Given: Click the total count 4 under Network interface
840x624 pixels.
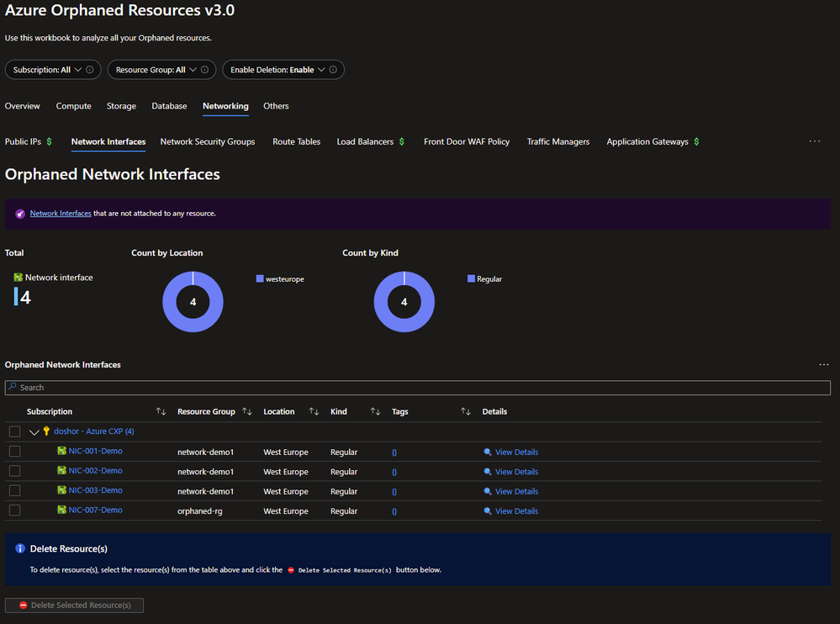Looking at the screenshot, I should pos(26,297).
